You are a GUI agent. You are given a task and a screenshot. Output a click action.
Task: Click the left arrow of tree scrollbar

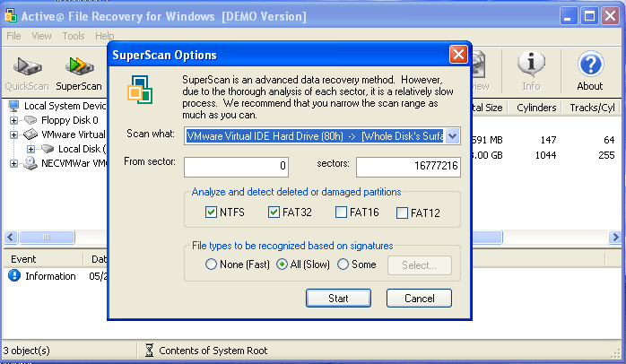point(11,237)
